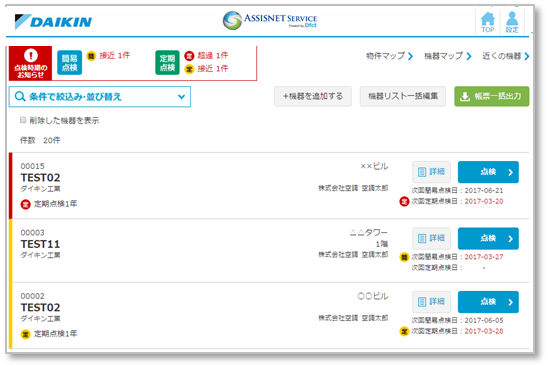Viewport: 548px width, 367px height.
Task: Click device number 00002
Action: tap(33, 296)
